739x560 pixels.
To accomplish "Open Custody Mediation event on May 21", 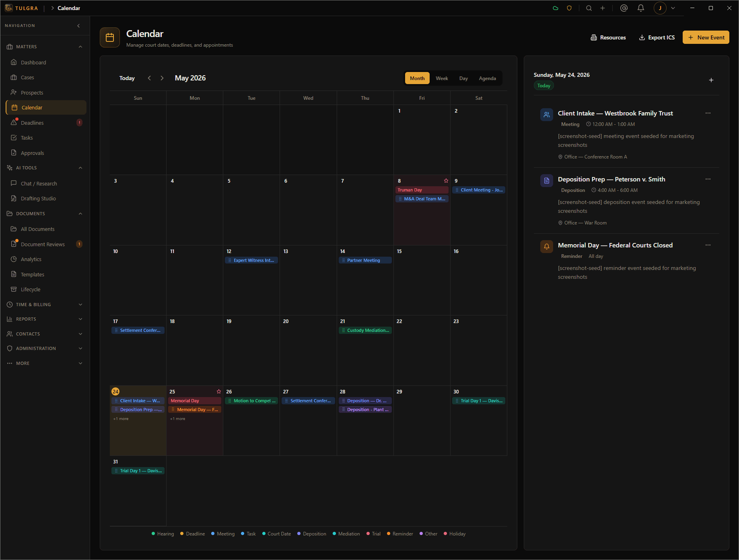I will pyautogui.click(x=365, y=330).
